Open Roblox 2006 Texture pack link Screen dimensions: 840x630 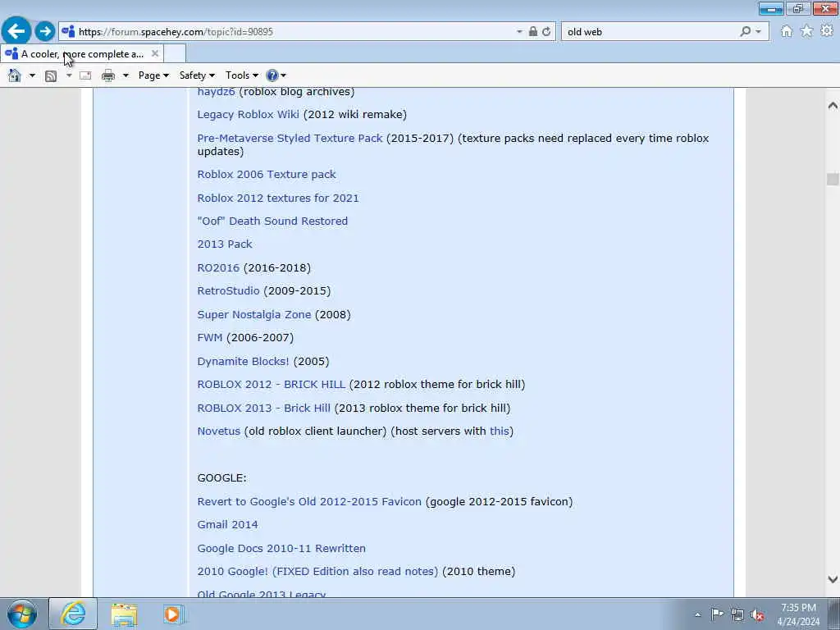coord(267,175)
